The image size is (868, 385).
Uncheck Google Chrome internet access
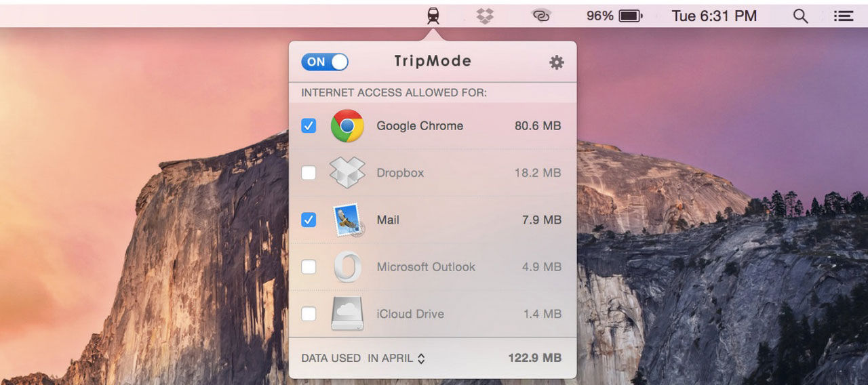309,125
